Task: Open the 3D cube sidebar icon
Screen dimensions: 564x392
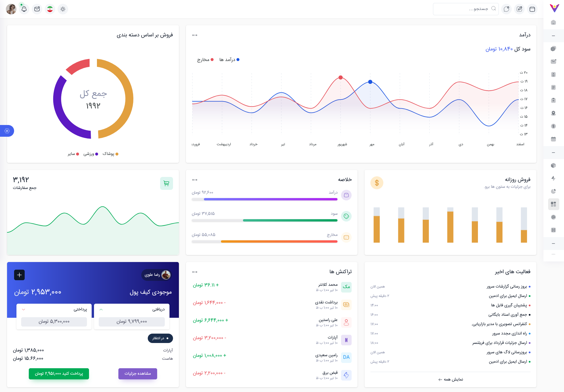Action: [x=553, y=165]
